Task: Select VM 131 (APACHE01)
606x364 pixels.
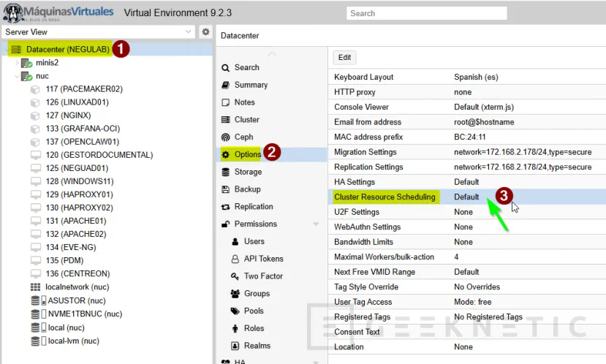Action: 76,221
